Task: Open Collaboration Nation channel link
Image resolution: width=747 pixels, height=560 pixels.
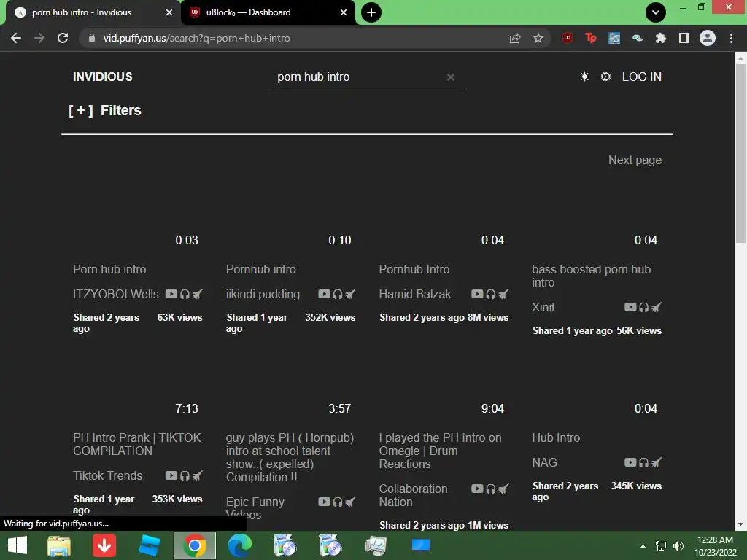Action: pos(413,495)
